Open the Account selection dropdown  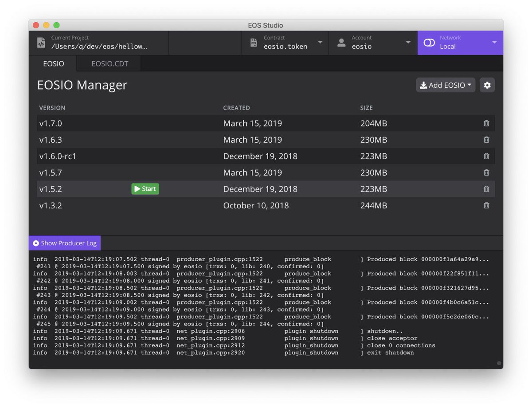coord(408,42)
